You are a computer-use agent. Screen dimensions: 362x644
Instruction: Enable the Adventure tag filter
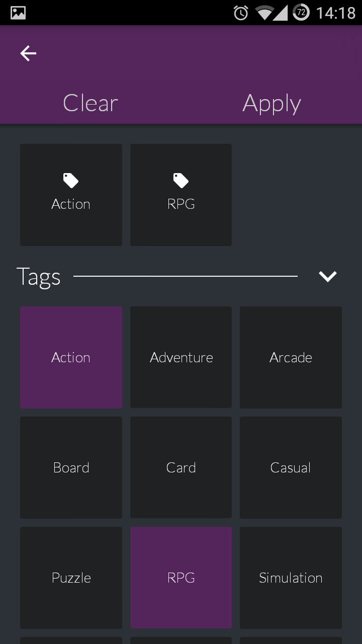[181, 357]
